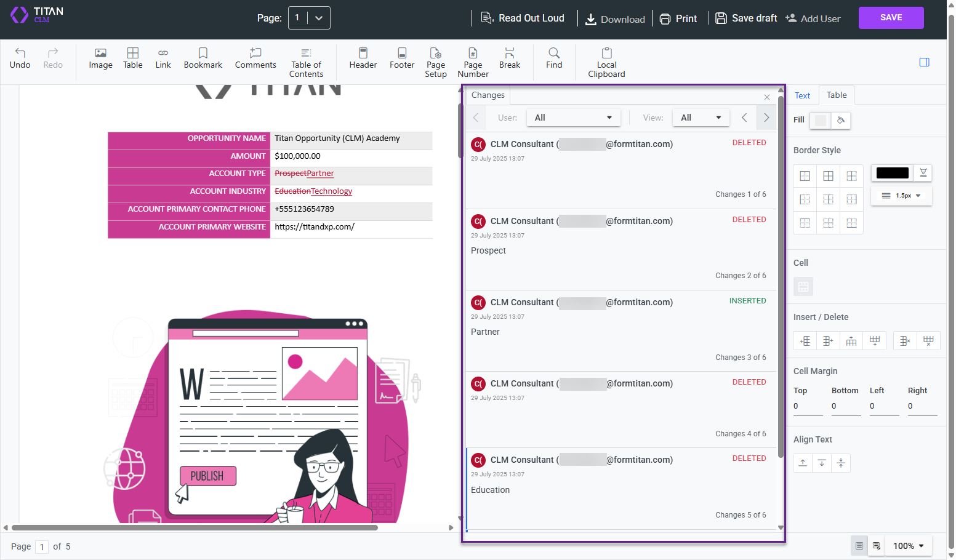Activate the fill color bucket for the table
This screenshot has height=560, width=956.
tap(839, 121)
